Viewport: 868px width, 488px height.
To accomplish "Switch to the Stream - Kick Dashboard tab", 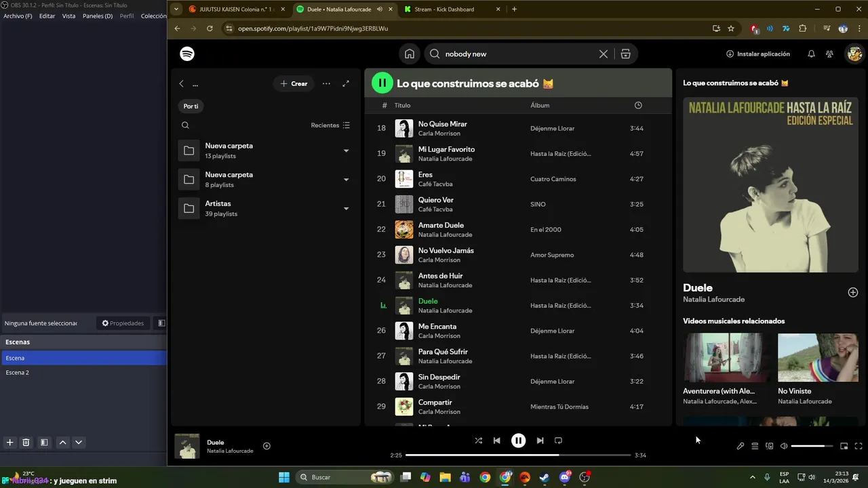I will [x=453, y=9].
